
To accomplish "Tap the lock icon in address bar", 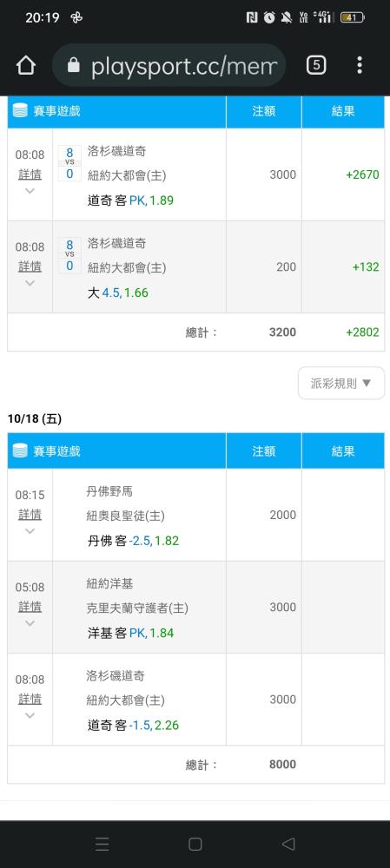I will pos(73,66).
